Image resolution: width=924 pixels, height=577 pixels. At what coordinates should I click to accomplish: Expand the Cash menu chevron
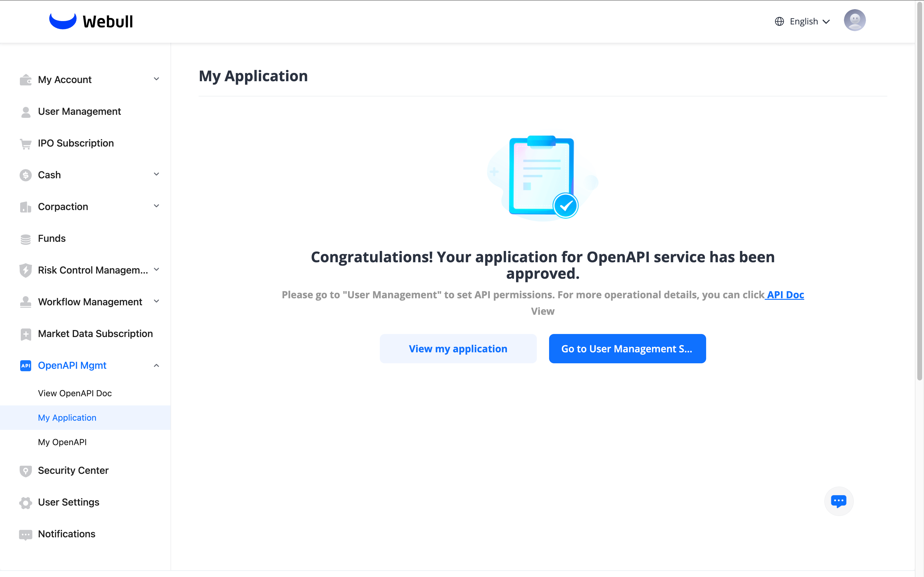pyautogui.click(x=156, y=174)
